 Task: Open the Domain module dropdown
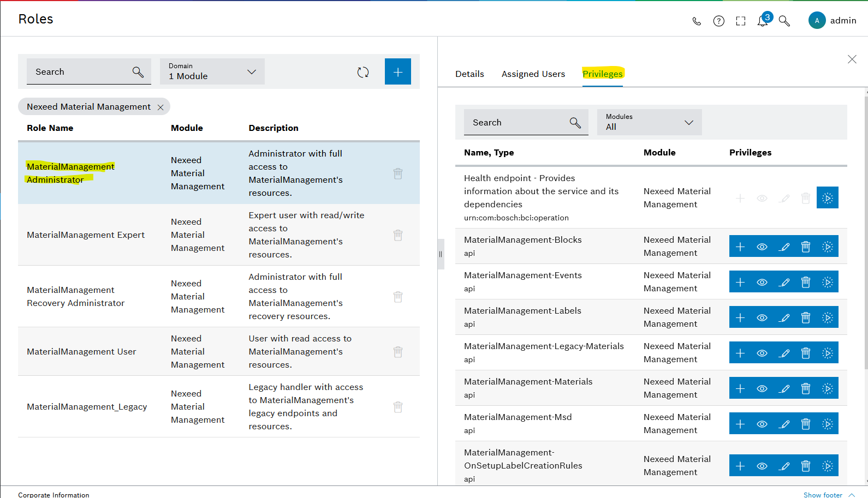coord(212,71)
